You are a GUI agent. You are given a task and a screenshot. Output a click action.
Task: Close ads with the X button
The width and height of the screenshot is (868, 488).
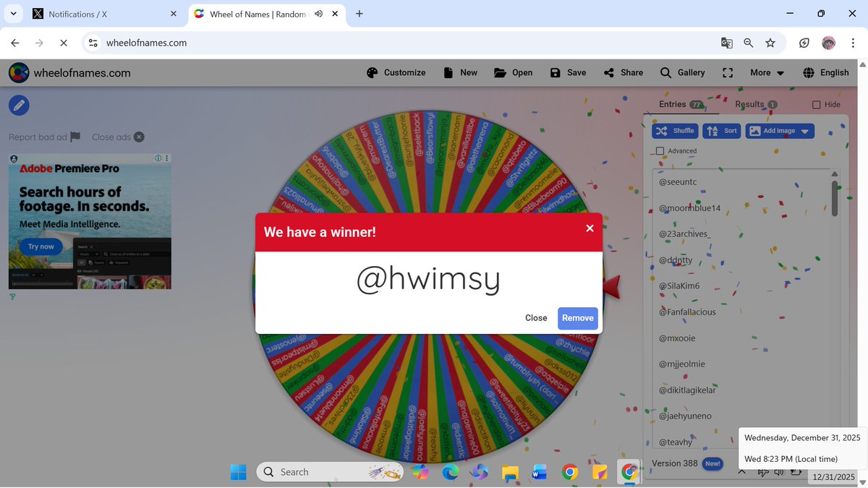[118, 137]
